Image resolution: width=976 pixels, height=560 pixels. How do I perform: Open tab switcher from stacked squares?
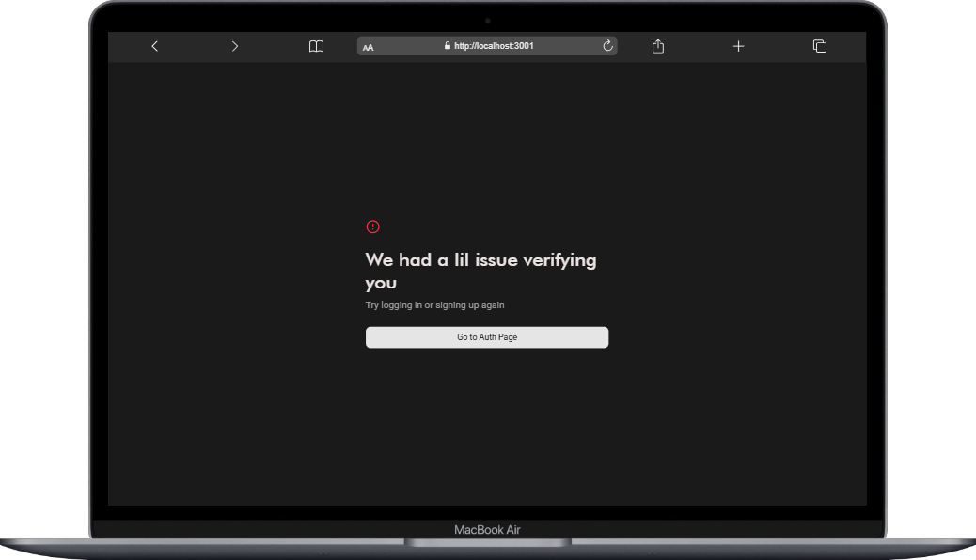coord(819,45)
